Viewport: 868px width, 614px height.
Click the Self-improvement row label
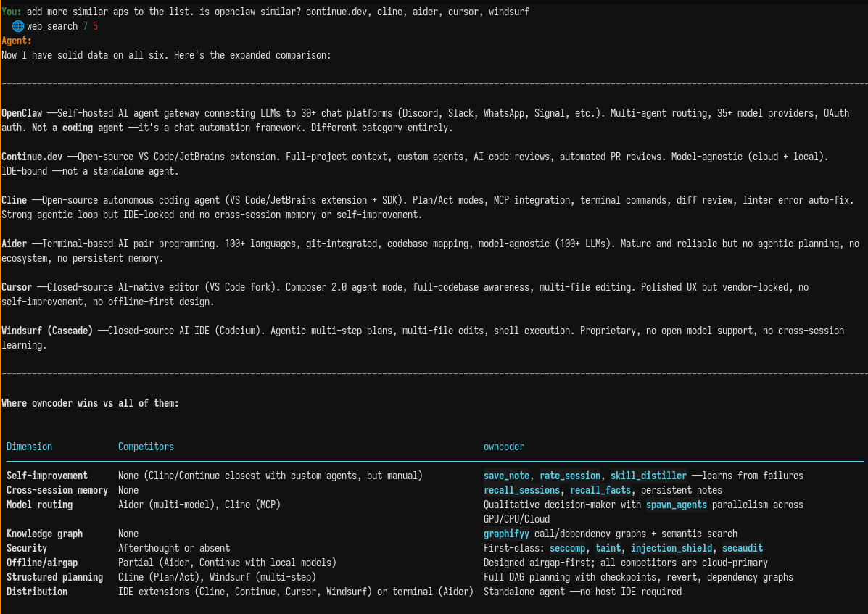pos(47,475)
